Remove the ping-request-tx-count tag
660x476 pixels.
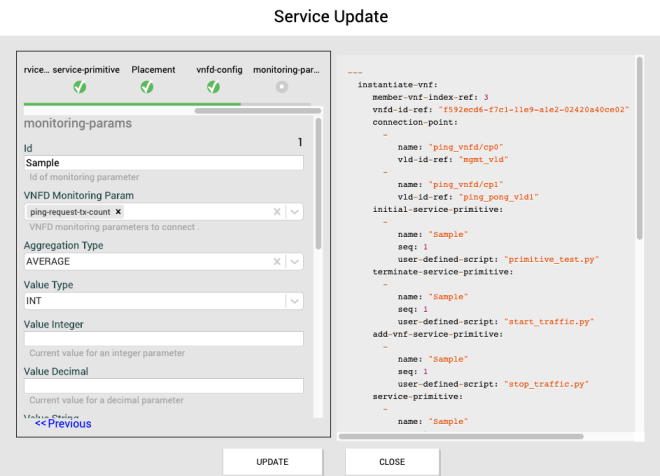[118, 212]
